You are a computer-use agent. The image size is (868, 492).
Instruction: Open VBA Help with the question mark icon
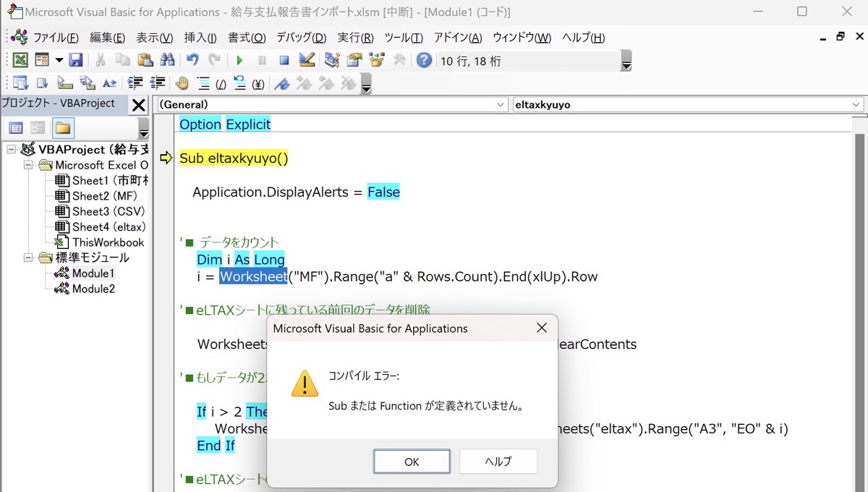click(424, 60)
